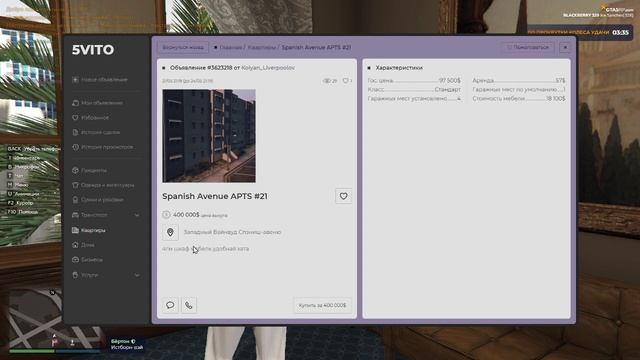Viewport: 640px width, 360px height.
Task: Open the Квартиры breadcrumb link
Action: point(262,47)
